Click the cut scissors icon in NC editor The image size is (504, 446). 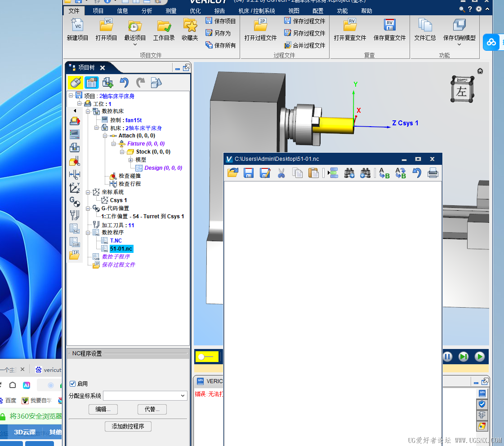(281, 173)
